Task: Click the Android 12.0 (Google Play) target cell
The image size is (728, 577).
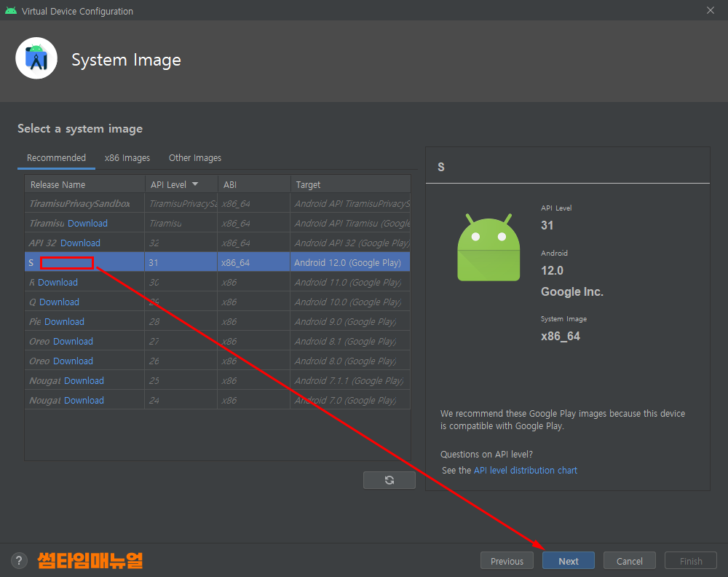Action: [351, 262]
